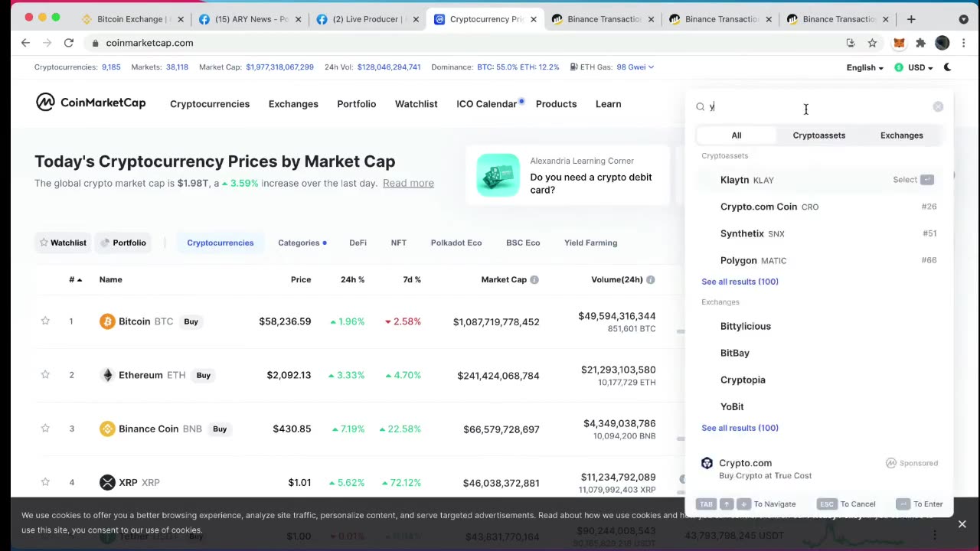Image resolution: width=980 pixels, height=551 pixels.
Task: Click Buy button next to Bitcoin
Action: pyautogui.click(x=191, y=321)
